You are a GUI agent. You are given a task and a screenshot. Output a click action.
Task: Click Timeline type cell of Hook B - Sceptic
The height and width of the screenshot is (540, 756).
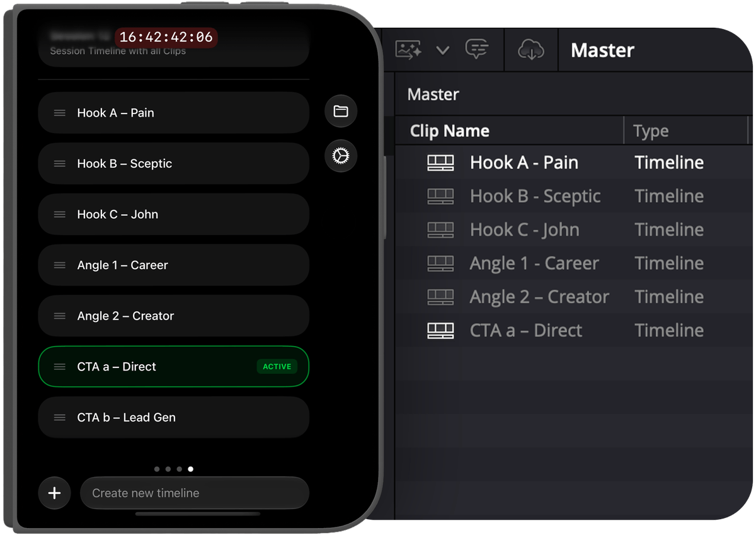(x=669, y=196)
